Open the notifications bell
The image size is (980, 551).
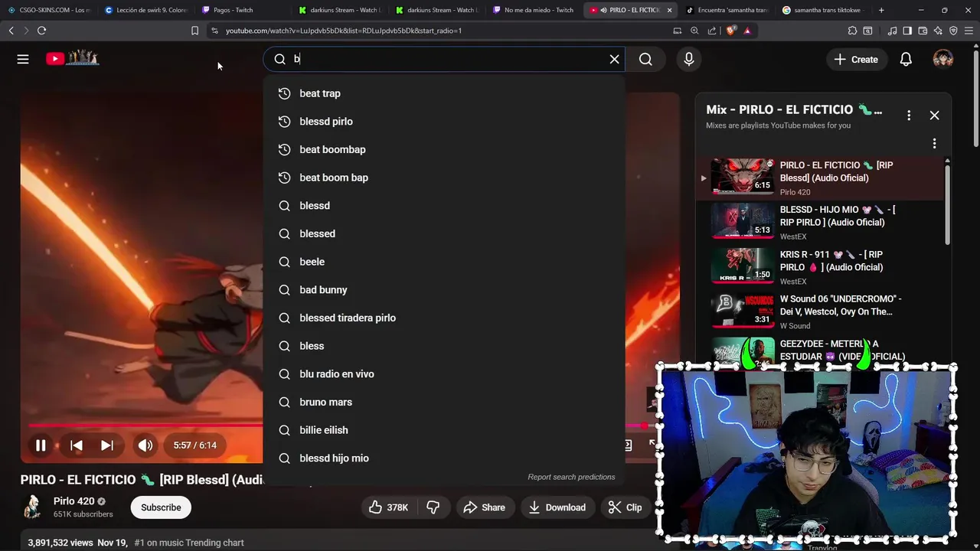coord(906,59)
